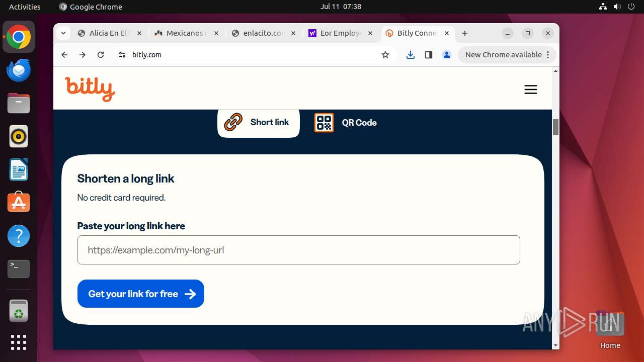Click scrollbar down arrow

555,345
